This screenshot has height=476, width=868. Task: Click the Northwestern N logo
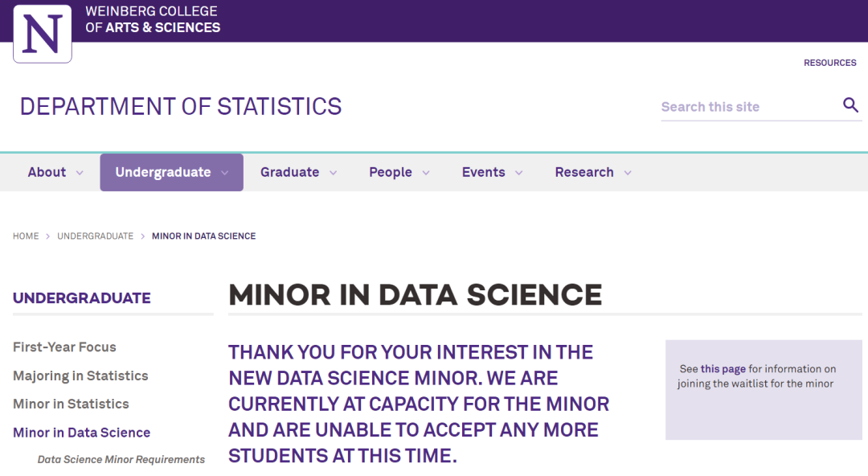(x=43, y=33)
